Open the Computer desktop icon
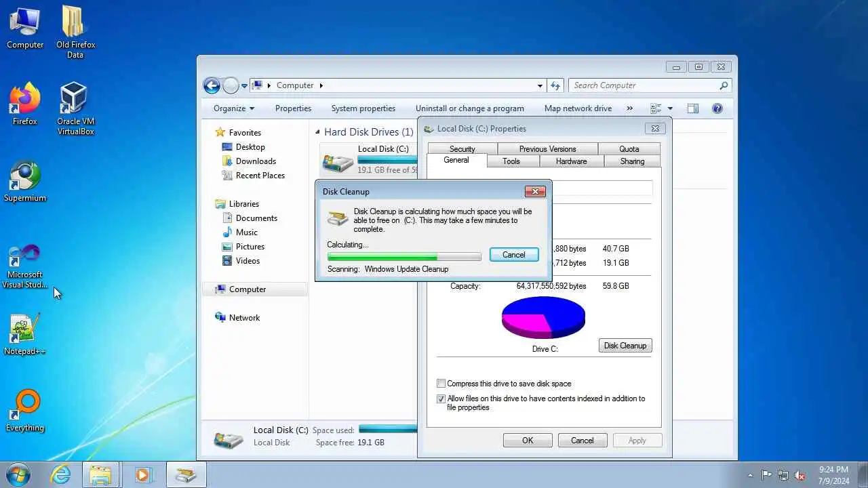This screenshot has height=488, width=868. 25,27
